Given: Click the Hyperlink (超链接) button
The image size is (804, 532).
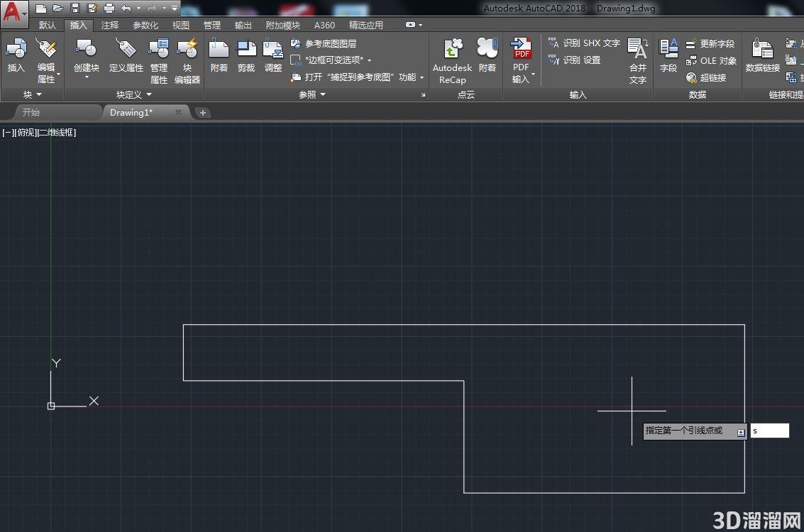Looking at the screenshot, I should click(706, 78).
